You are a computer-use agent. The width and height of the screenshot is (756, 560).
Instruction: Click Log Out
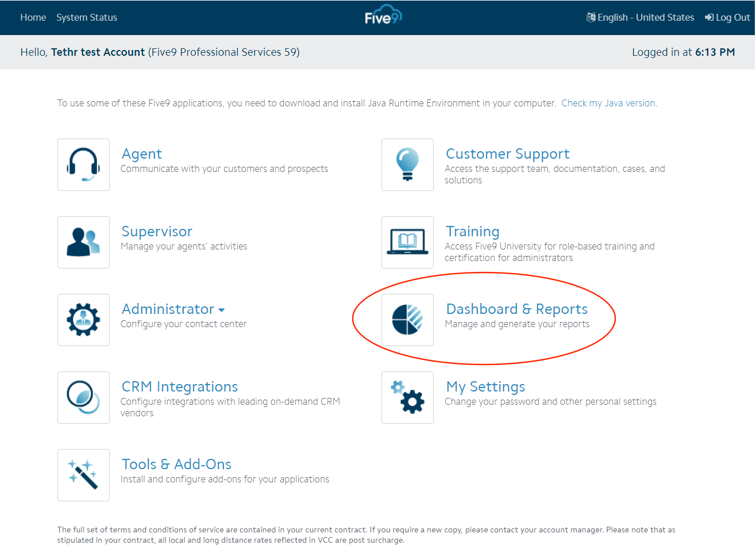tap(732, 17)
